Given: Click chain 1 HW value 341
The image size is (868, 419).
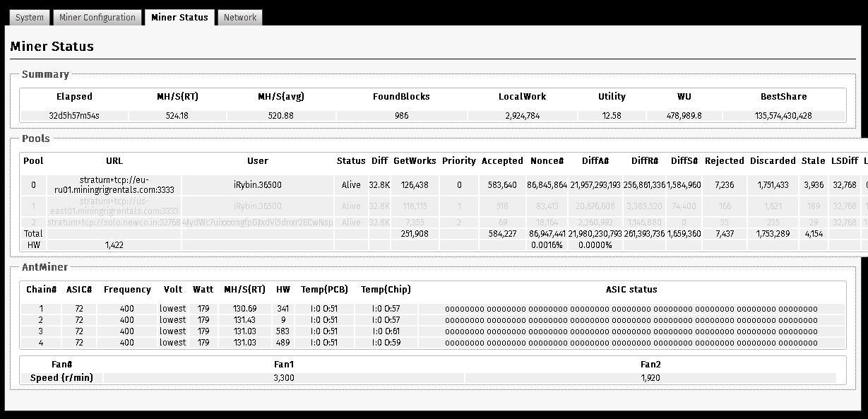Looking at the screenshot, I should pyautogui.click(x=283, y=309).
